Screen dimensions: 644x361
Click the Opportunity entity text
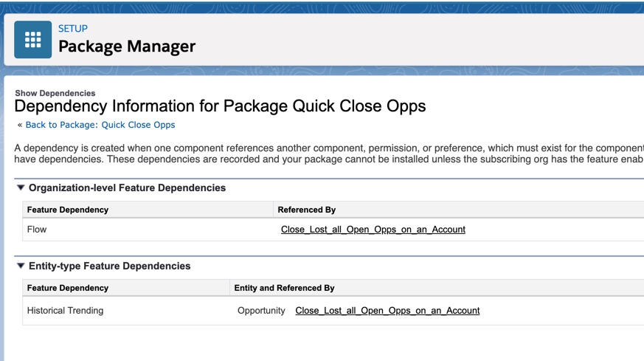261,311
